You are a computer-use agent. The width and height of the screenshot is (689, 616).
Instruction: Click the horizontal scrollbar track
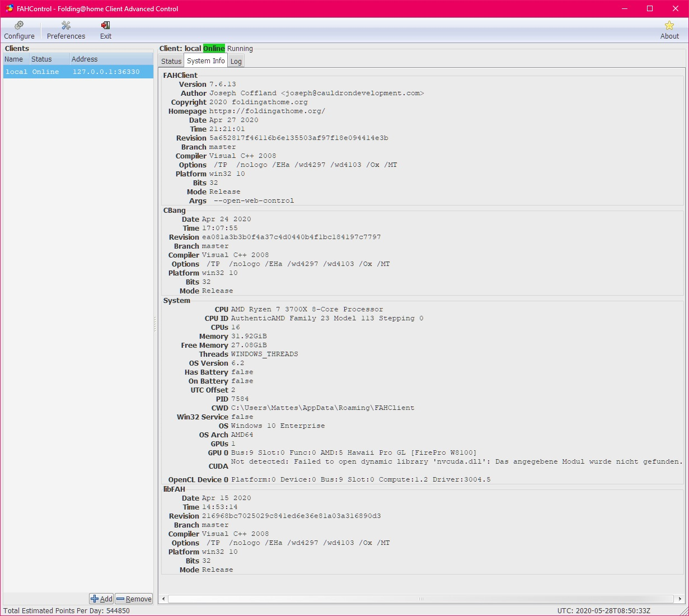pos(421,599)
